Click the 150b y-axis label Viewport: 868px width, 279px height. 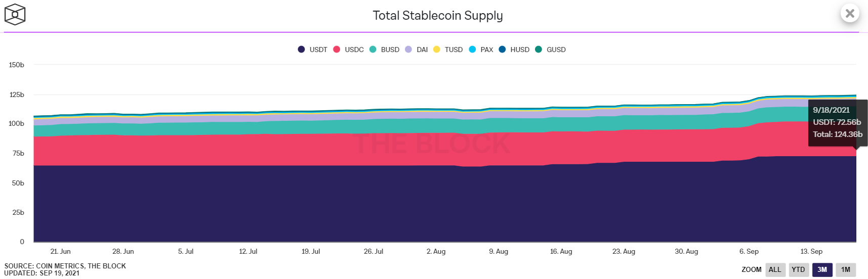17,65
